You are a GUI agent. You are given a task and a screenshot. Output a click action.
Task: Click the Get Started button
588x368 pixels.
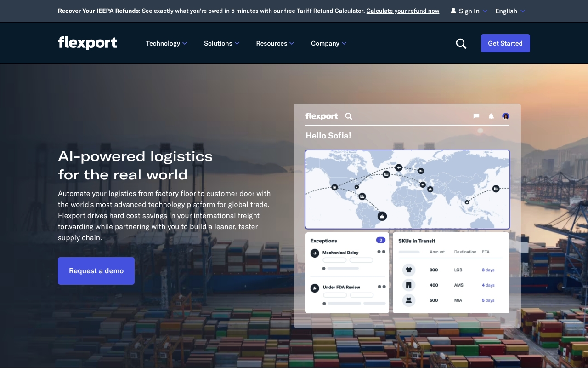coord(505,43)
